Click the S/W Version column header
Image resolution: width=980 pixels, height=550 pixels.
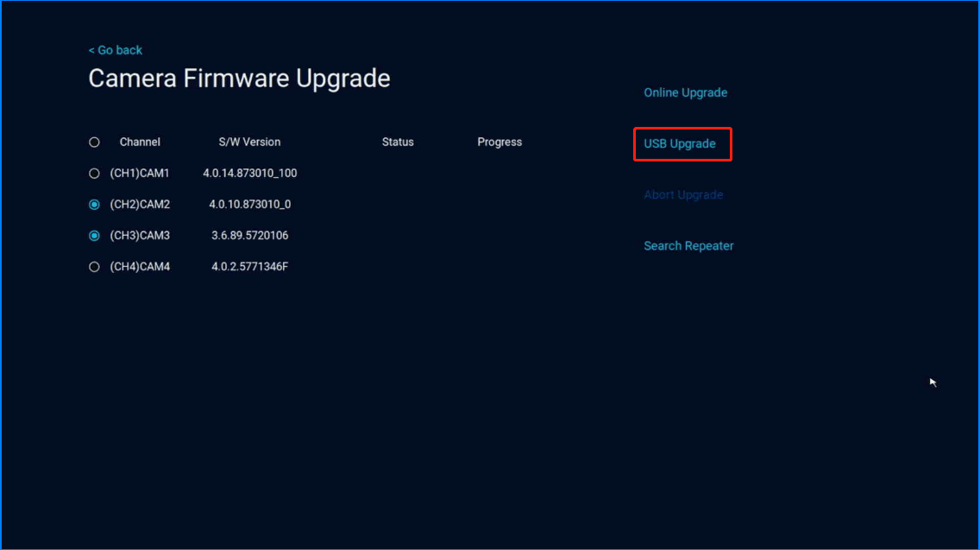pos(249,142)
